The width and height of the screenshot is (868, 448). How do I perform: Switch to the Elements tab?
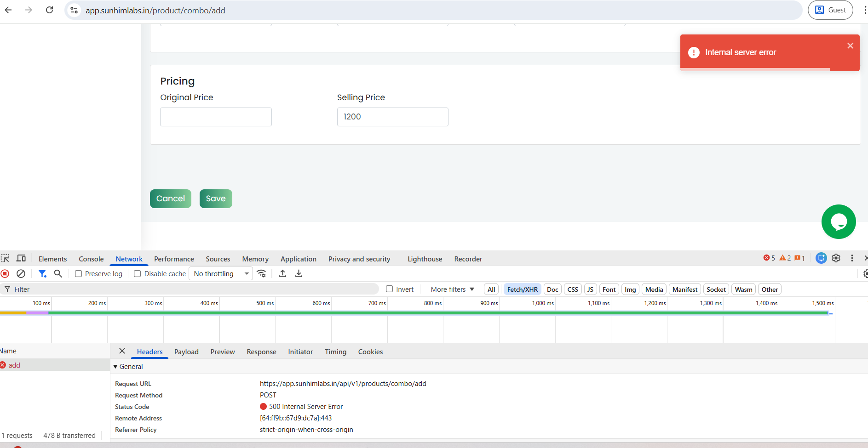[52, 259]
